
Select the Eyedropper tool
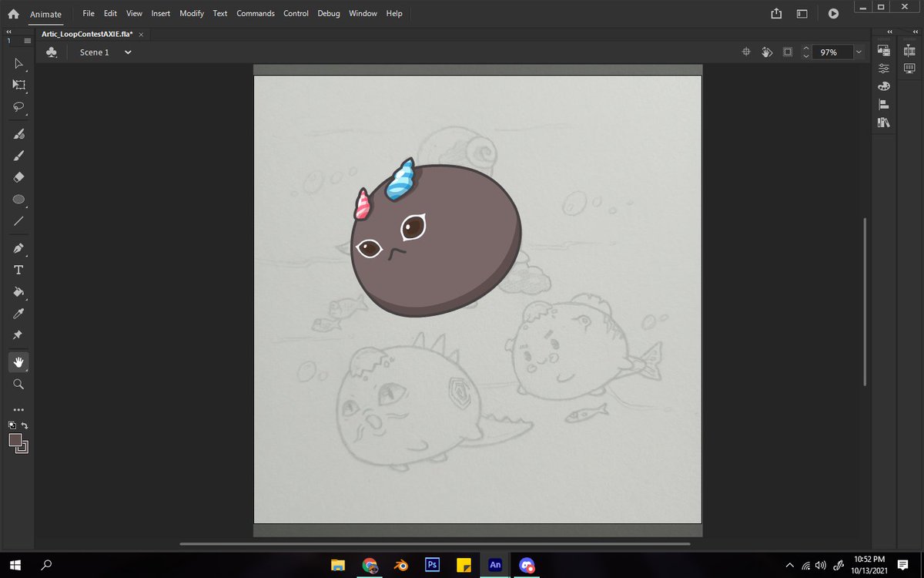pos(19,314)
